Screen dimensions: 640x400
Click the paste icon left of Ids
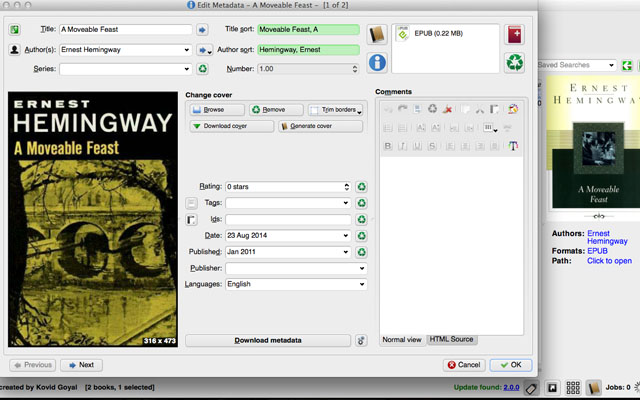click(191, 220)
